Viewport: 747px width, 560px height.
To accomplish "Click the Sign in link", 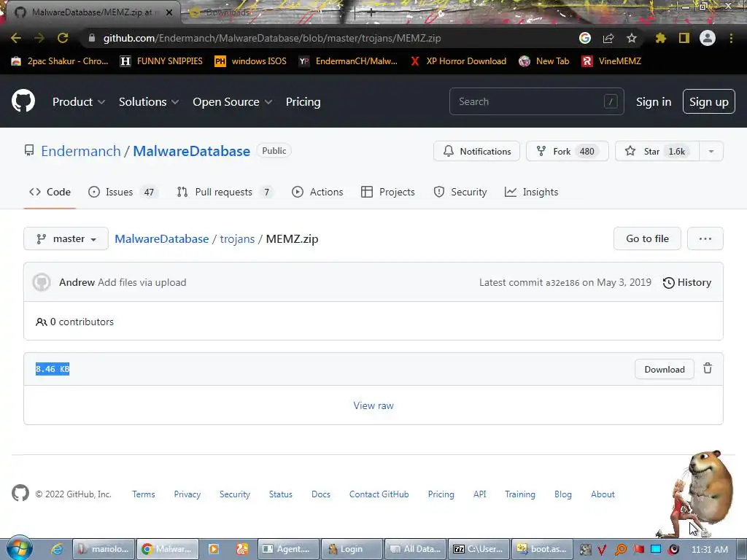I will 654,101.
